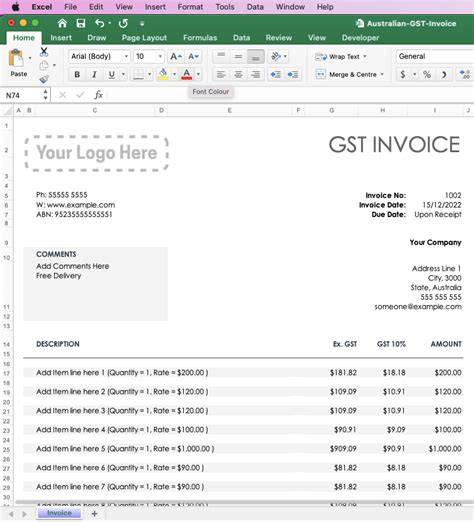The height and width of the screenshot is (522, 474).
Task: Click the Increase Indent icon
Action: 293,74
